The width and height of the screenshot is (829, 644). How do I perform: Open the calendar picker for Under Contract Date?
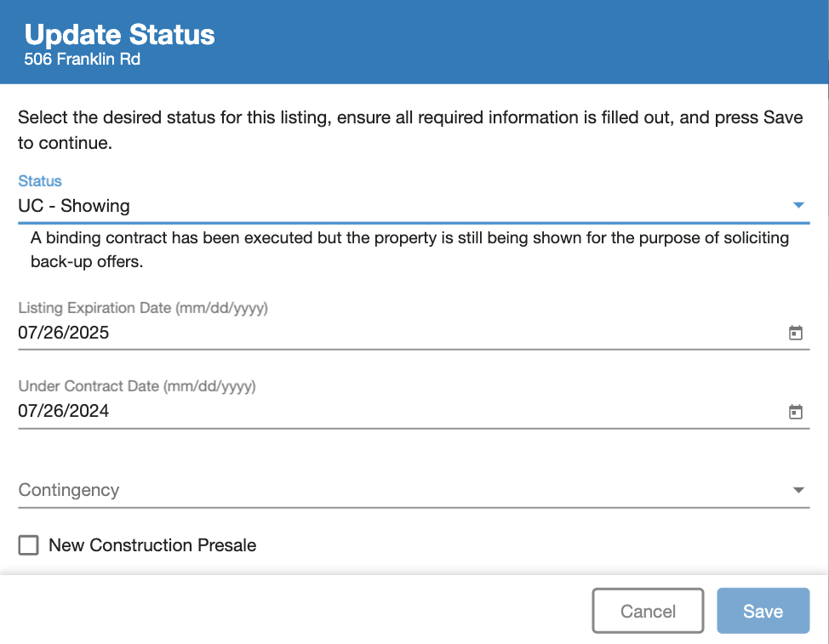pos(796,411)
